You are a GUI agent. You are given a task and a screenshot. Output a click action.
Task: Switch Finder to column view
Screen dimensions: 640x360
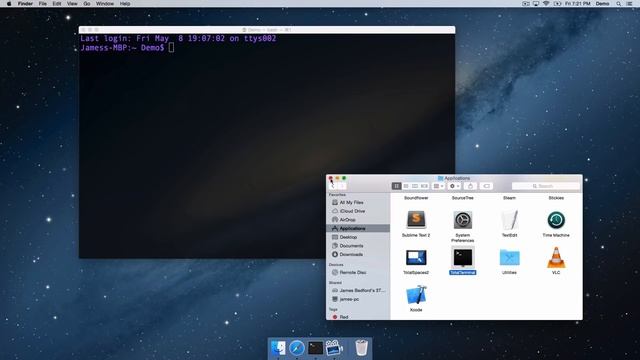(x=415, y=186)
